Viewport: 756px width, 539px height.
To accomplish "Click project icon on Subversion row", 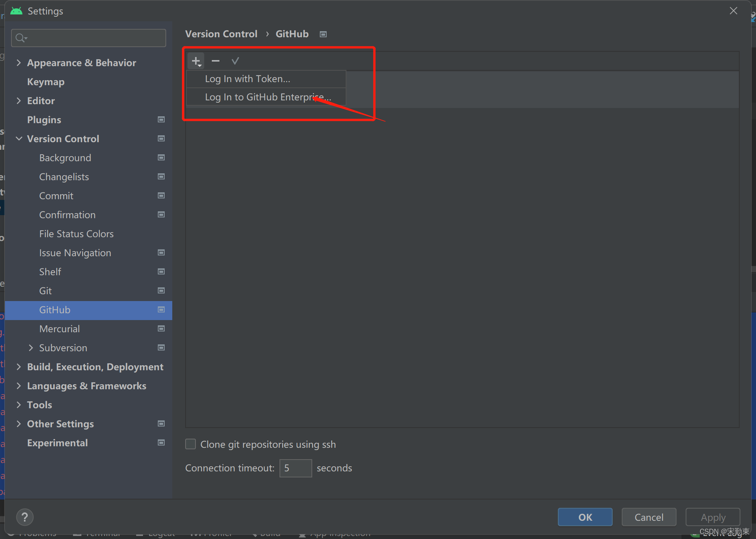I will pyautogui.click(x=161, y=348).
